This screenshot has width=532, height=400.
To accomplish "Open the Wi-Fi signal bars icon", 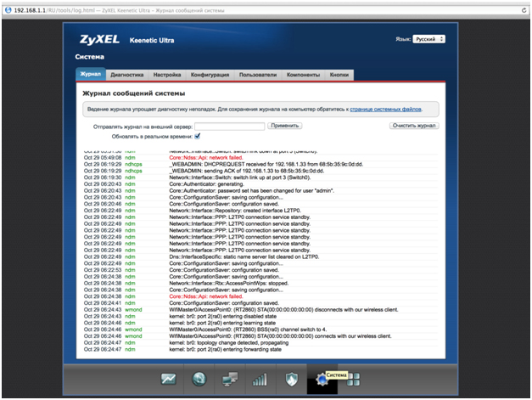I will [260, 380].
